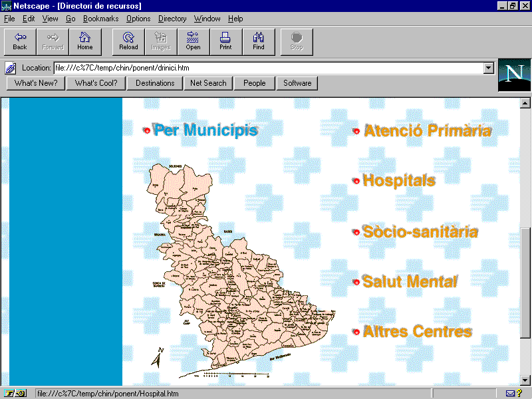Click the scroll down arrow of the page
This screenshot has height=399, width=532.
point(525,380)
